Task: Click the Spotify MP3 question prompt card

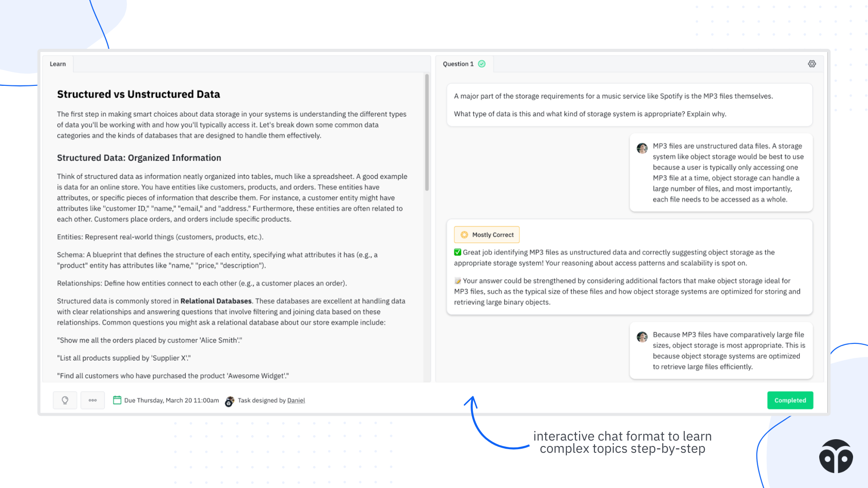Action: click(629, 105)
